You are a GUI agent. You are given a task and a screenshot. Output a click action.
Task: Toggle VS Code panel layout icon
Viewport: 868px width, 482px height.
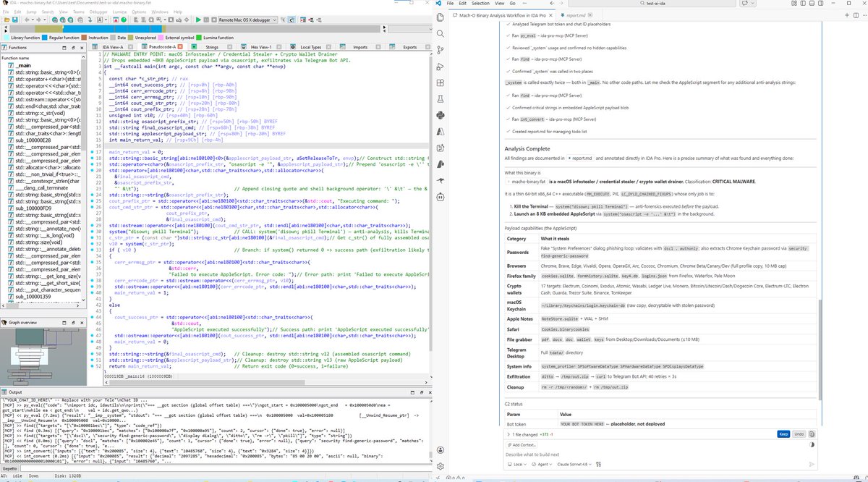(812, 4)
